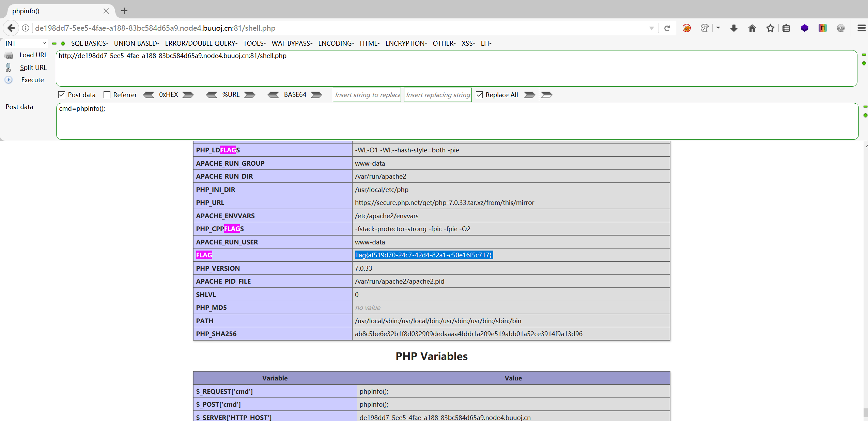Open the OTHER menu

point(444,43)
